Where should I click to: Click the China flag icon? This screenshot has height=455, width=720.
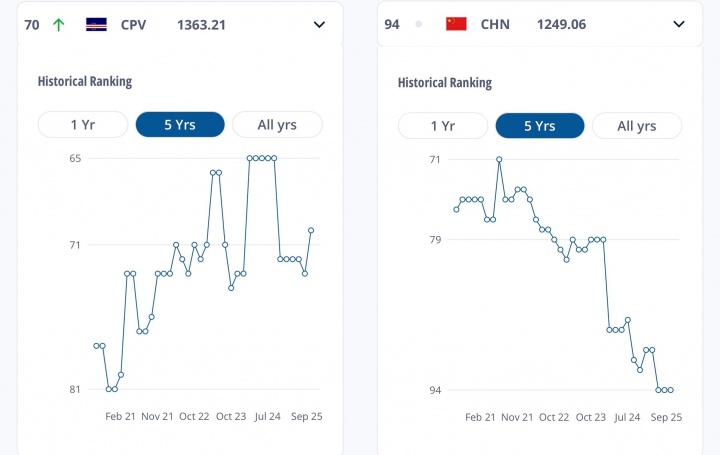[x=457, y=24]
